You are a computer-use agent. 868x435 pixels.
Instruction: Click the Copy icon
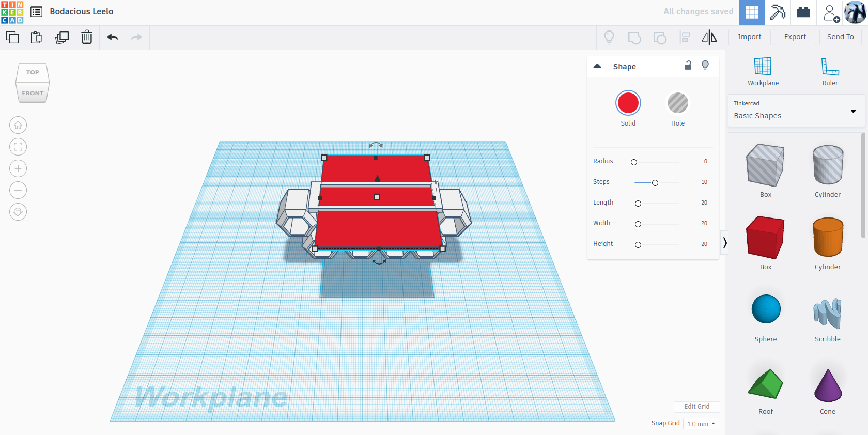[12, 37]
